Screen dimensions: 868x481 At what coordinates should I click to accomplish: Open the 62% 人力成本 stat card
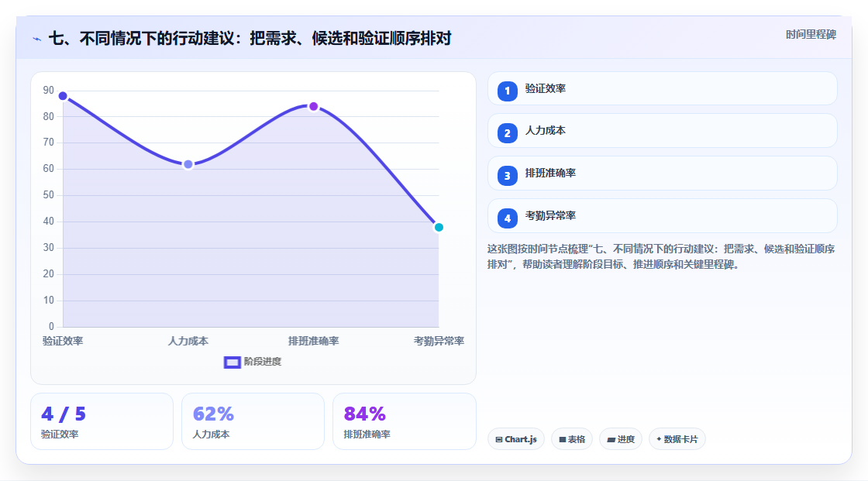(253, 421)
